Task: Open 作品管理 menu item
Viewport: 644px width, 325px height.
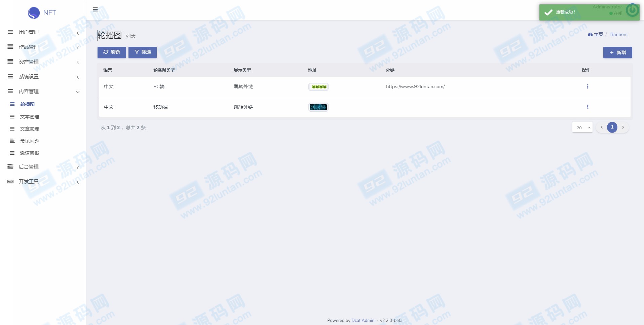Action: coord(43,47)
